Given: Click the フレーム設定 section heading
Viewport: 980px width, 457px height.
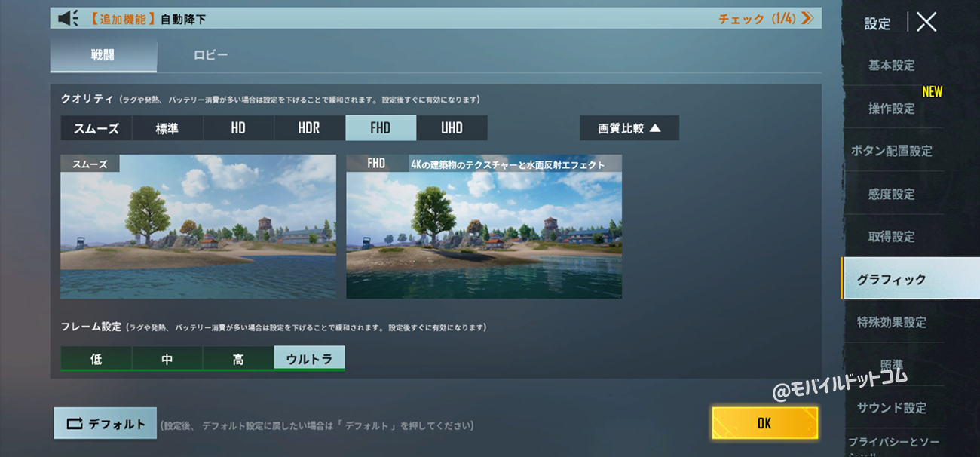Looking at the screenshot, I should click(91, 327).
